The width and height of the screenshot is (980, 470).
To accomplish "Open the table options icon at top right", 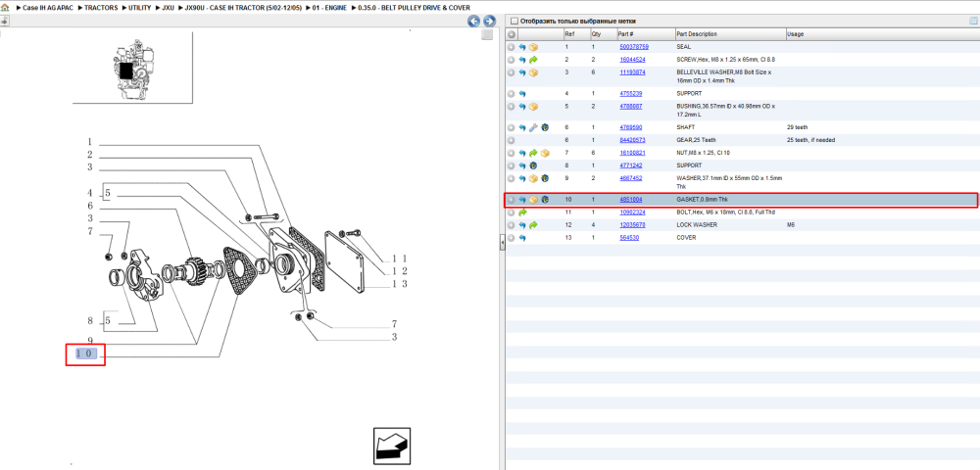I will [973, 21].
